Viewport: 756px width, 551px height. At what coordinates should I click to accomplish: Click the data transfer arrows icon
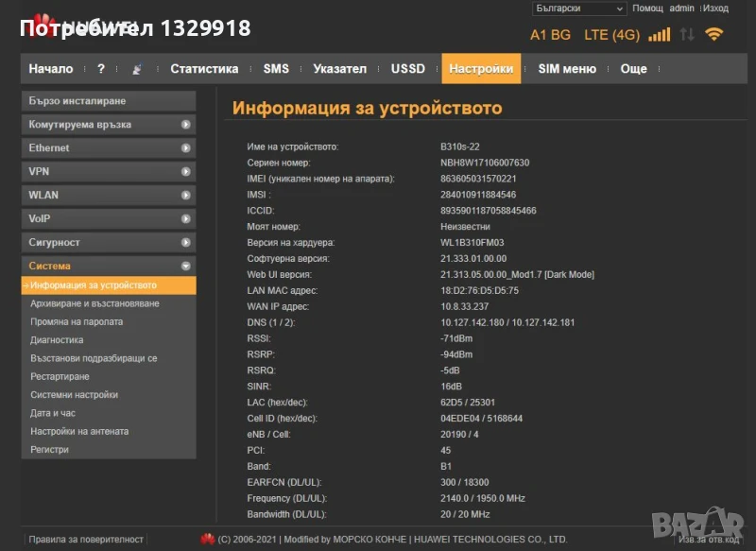pos(687,35)
